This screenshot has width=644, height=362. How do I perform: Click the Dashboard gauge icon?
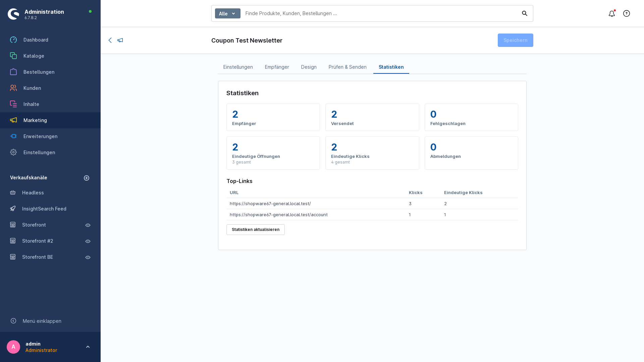(x=13, y=40)
